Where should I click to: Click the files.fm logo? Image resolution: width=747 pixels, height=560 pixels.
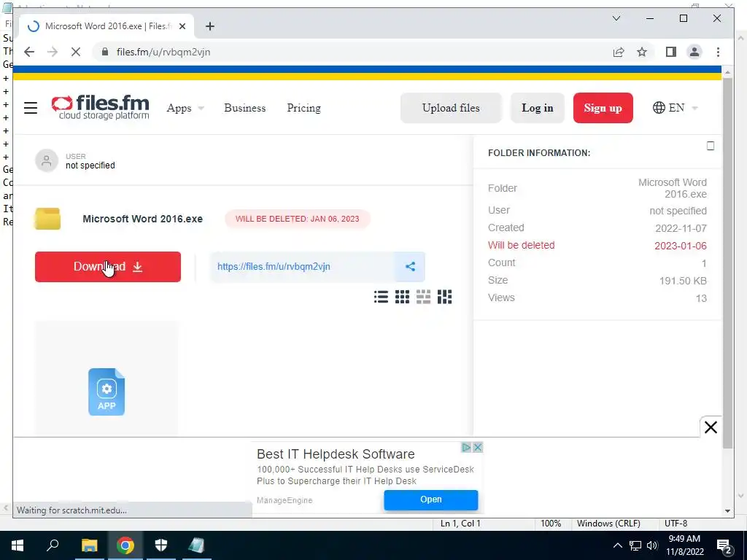click(100, 107)
